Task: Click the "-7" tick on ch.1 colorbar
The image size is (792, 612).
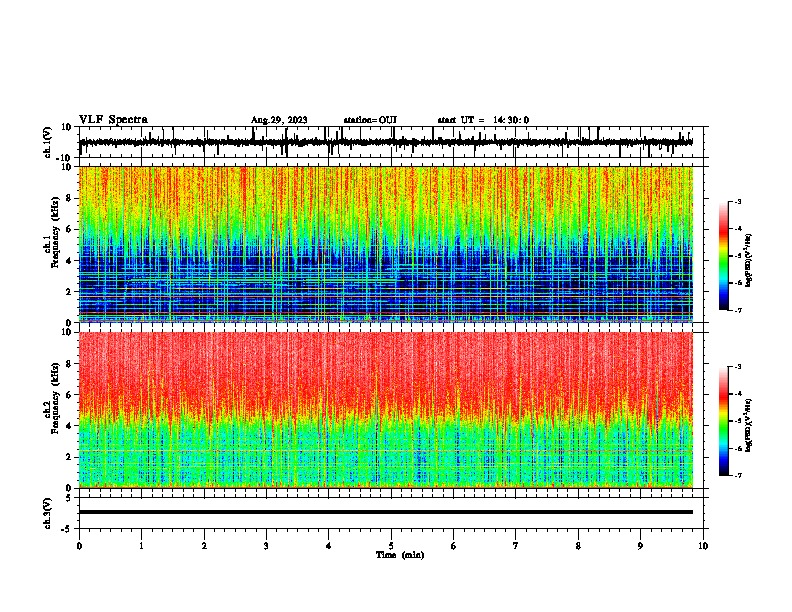Action: click(738, 310)
